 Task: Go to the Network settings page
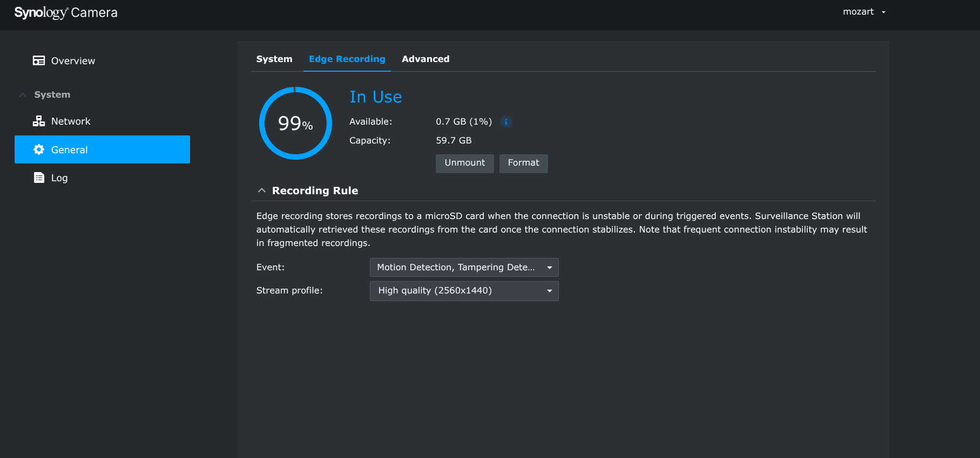pos(71,121)
